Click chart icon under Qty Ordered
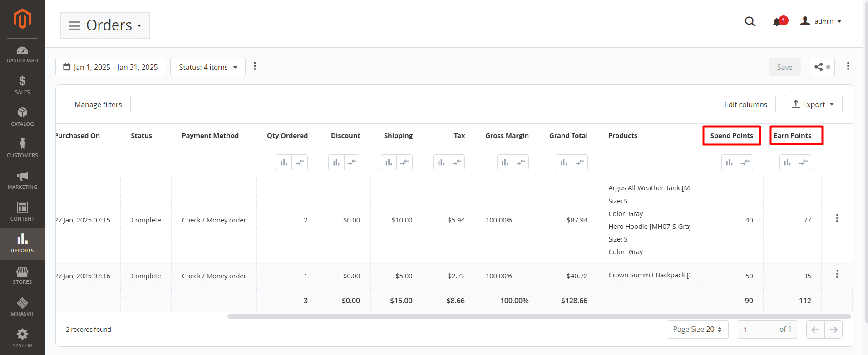The image size is (868, 355). (284, 163)
